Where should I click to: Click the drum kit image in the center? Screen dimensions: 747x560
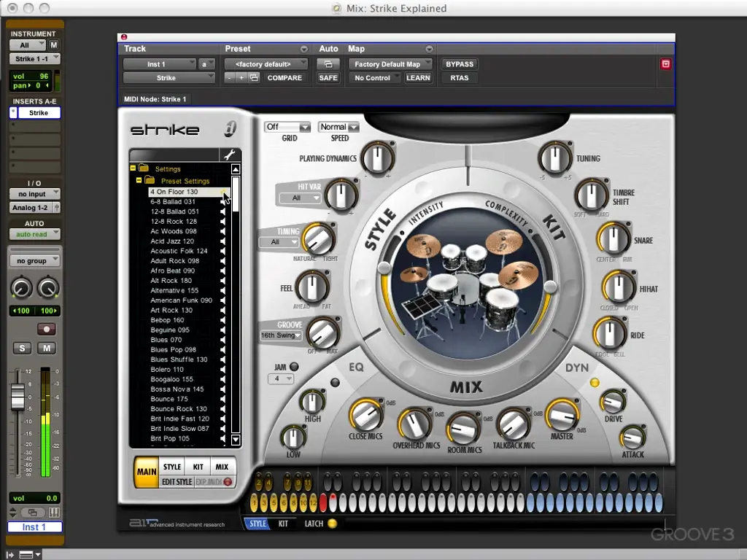click(x=466, y=284)
